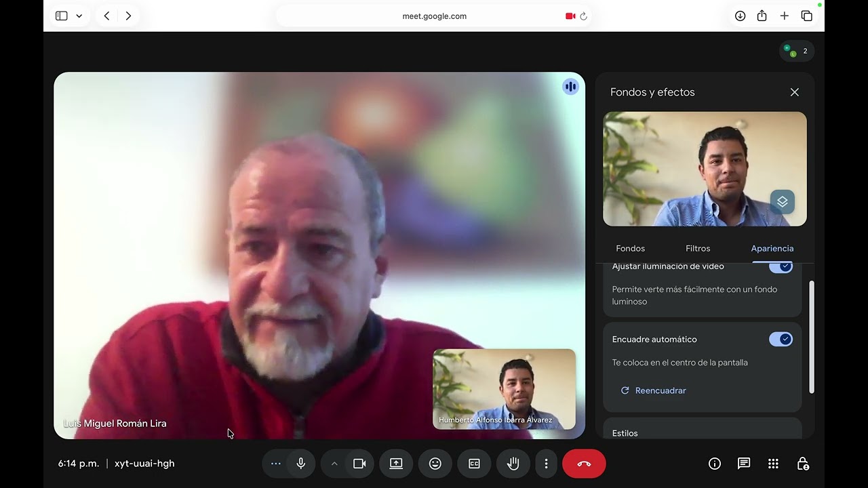
Task: Toggle the microphone button
Action: (301, 464)
